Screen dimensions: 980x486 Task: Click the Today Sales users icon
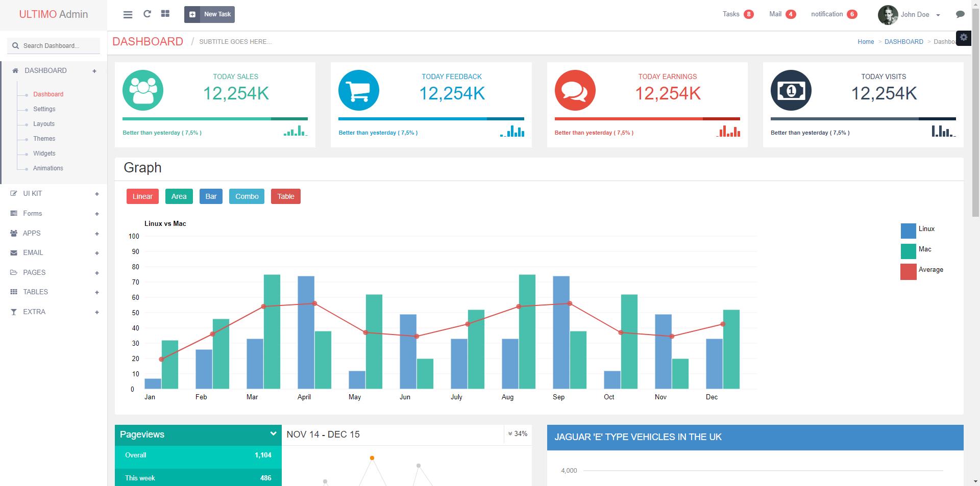(x=143, y=90)
